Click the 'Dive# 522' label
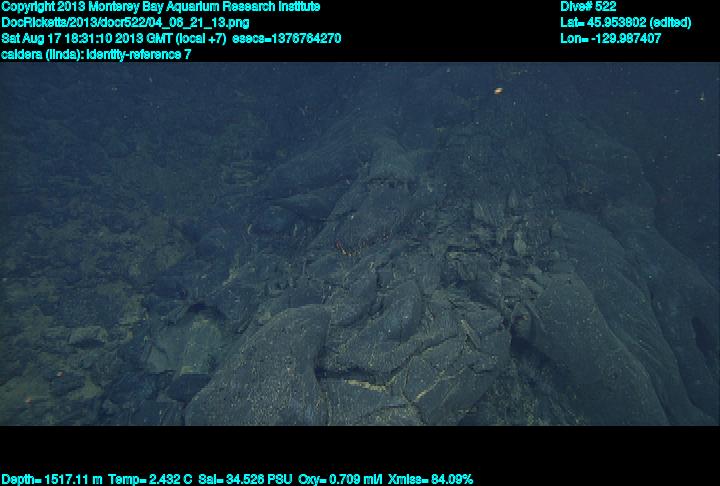720x486 pixels. click(588, 7)
